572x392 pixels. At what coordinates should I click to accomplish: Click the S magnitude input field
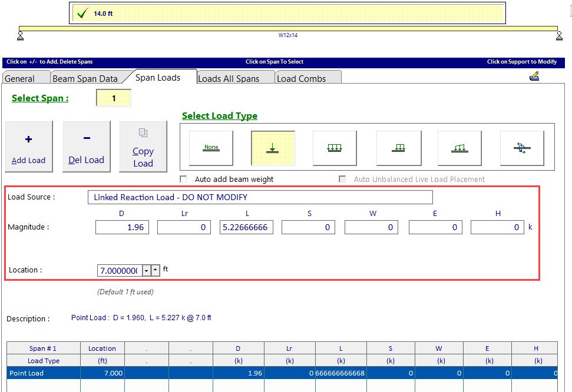308,227
